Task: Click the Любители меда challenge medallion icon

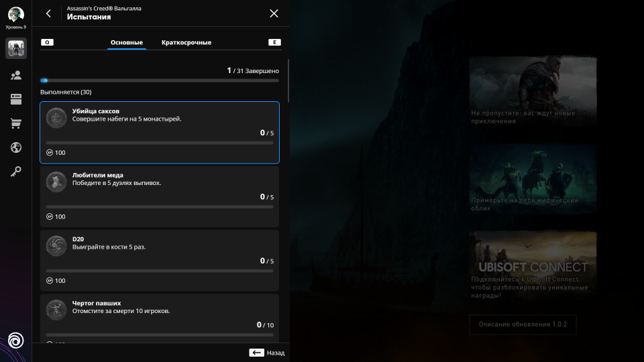Action: (56, 182)
